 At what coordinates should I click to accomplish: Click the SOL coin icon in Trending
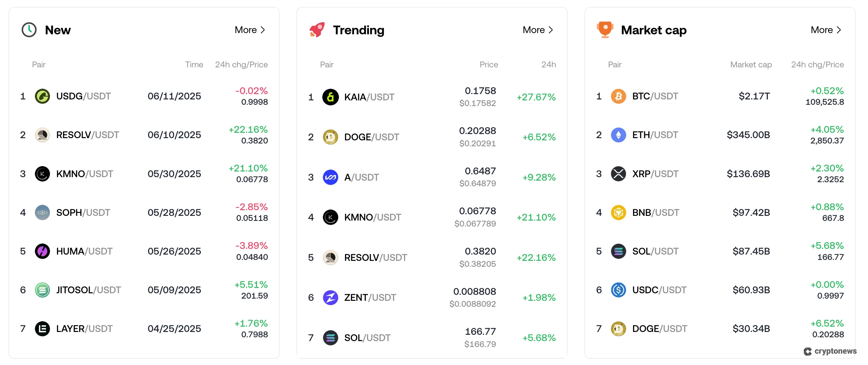point(330,337)
